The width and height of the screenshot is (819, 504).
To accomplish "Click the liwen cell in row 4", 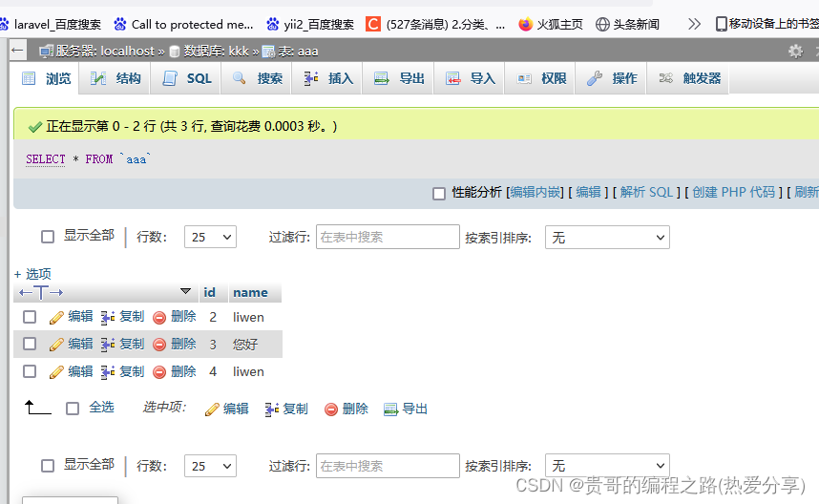I will point(248,371).
